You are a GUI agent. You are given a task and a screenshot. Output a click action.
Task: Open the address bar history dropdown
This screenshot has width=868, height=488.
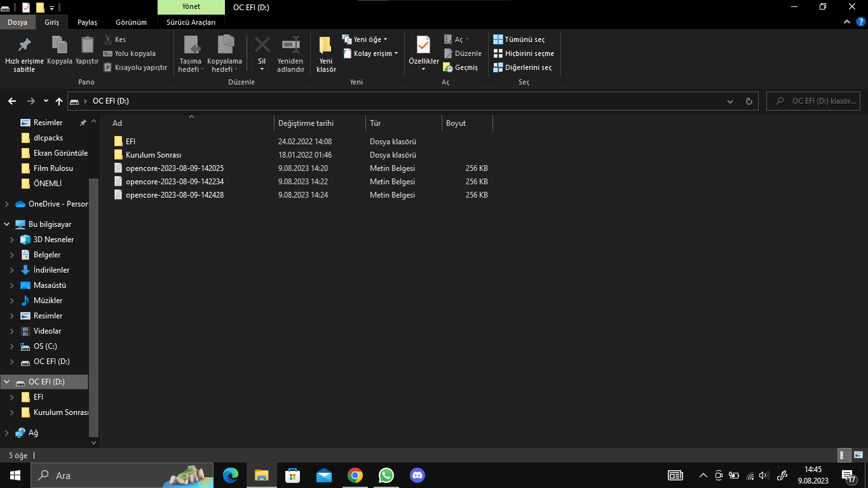point(729,101)
